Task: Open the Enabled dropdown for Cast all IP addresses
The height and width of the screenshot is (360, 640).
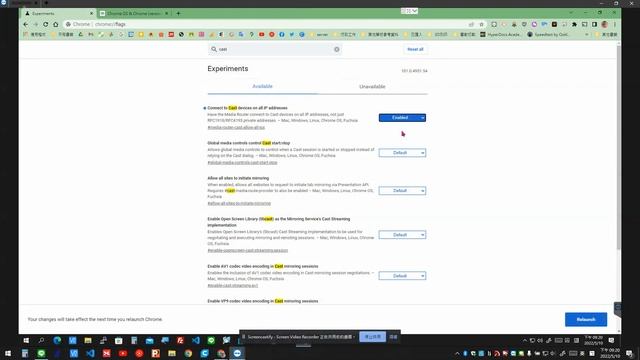Action: click(402, 118)
